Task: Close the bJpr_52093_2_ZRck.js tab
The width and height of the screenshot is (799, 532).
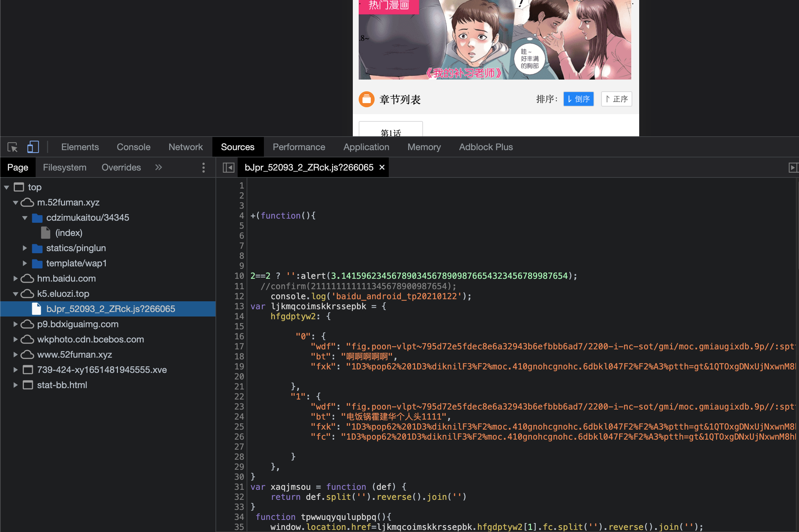Action: (382, 167)
